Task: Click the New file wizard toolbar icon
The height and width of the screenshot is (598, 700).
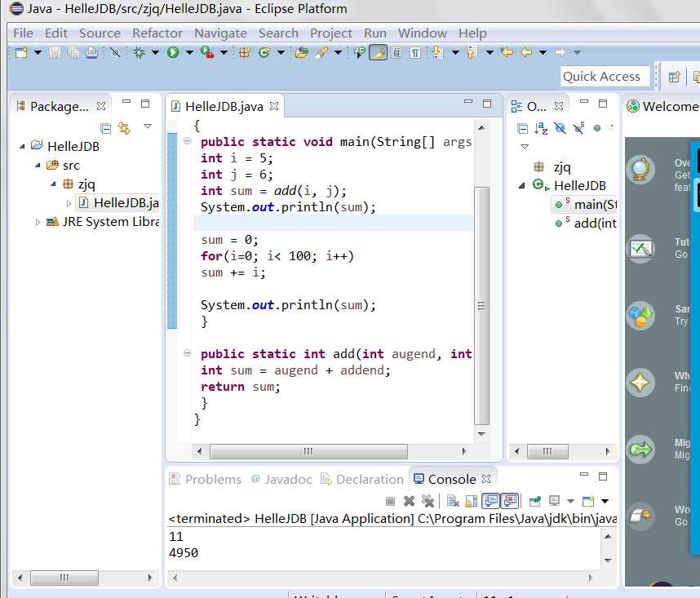Action: (x=21, y=53)
